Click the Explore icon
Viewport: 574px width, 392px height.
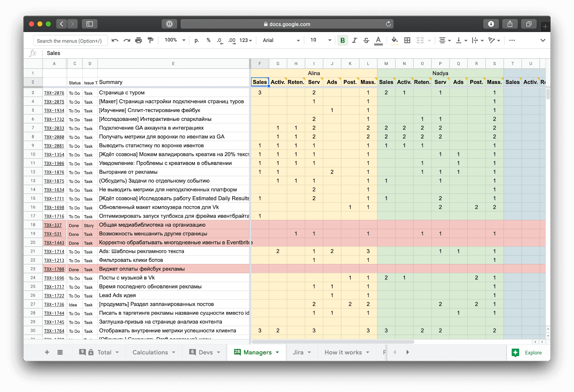pyautogui.click(x=516, y=353)
